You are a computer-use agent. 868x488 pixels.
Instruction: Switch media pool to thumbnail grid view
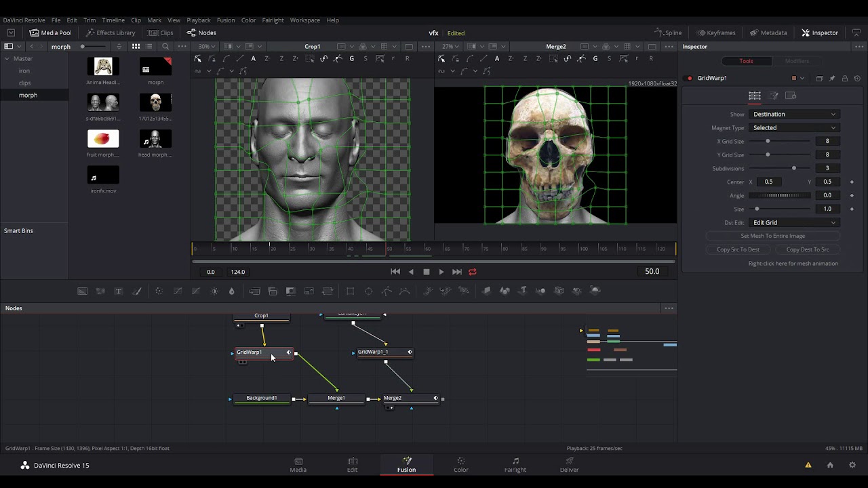point(136,47)
